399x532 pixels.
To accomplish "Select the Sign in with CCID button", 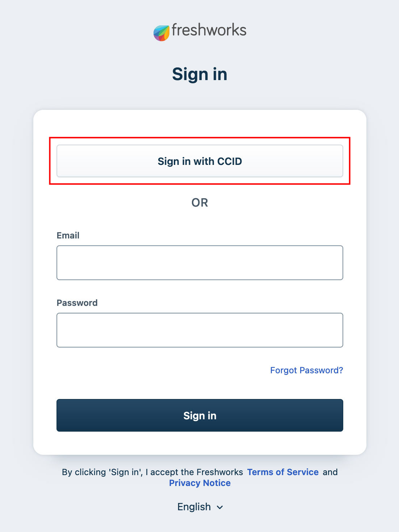I will pos(199,161).
